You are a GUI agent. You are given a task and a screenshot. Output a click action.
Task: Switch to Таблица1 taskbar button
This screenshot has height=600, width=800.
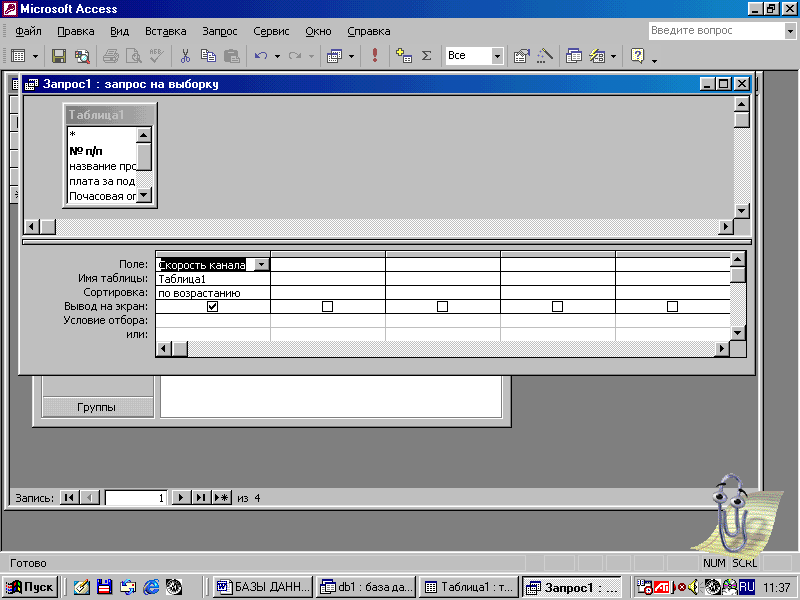coord(470,587)
